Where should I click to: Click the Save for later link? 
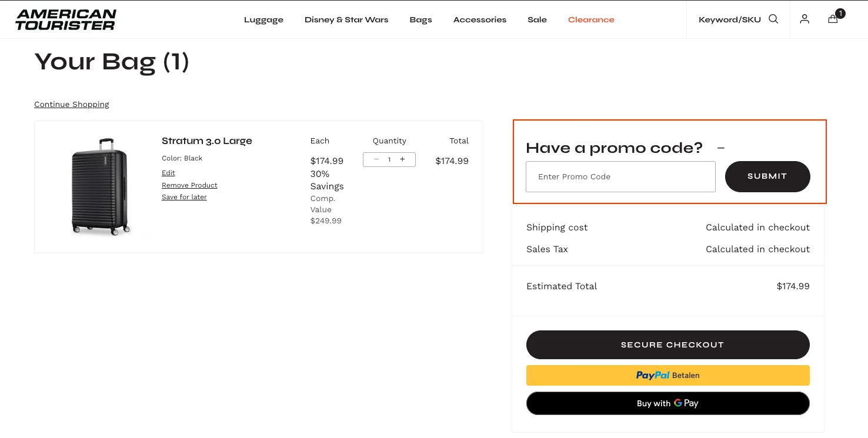[x=184, y=197]
